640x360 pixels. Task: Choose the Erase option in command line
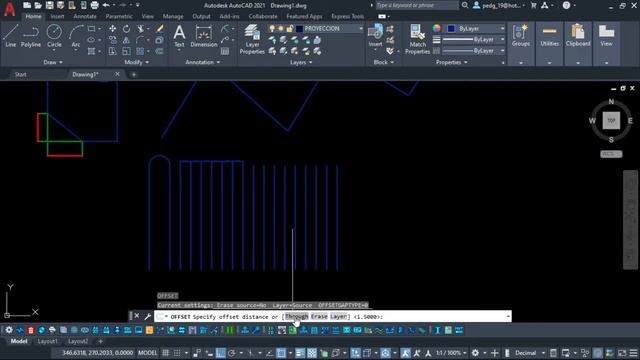click(319, 316)
